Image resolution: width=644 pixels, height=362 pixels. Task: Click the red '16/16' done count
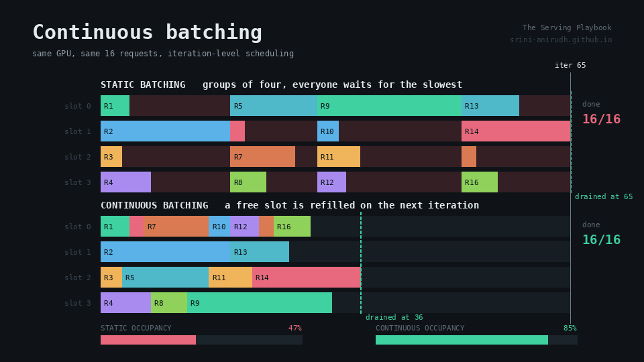click(601, 119)
